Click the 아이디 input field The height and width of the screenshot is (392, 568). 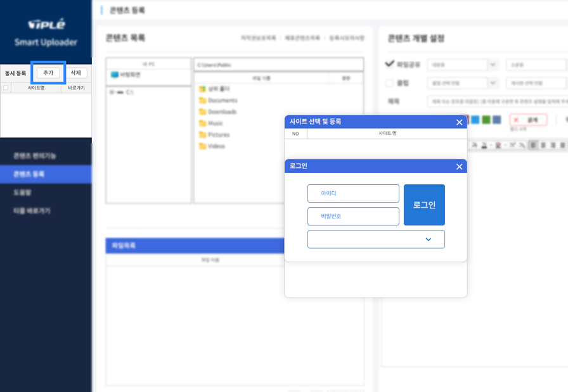[353, 193]
